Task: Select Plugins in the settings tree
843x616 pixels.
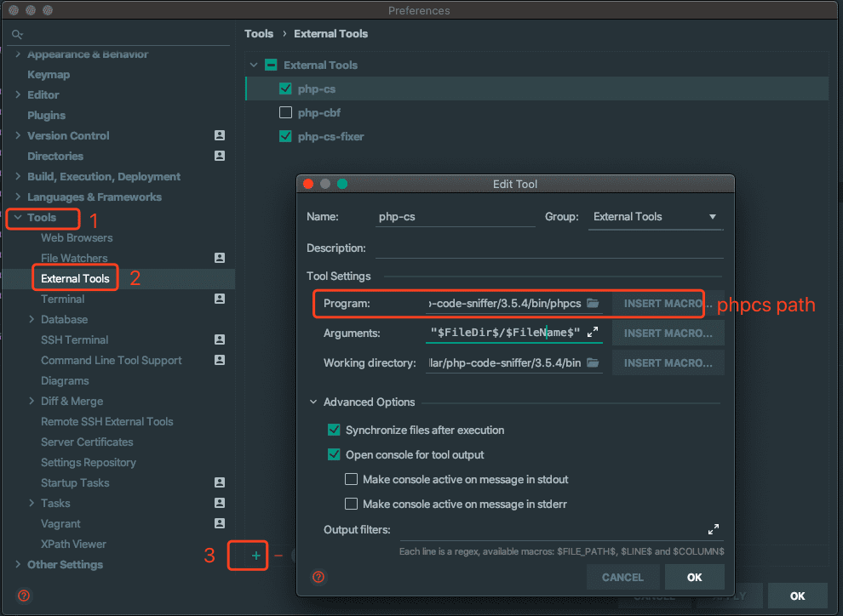Action: pos(46,116)
